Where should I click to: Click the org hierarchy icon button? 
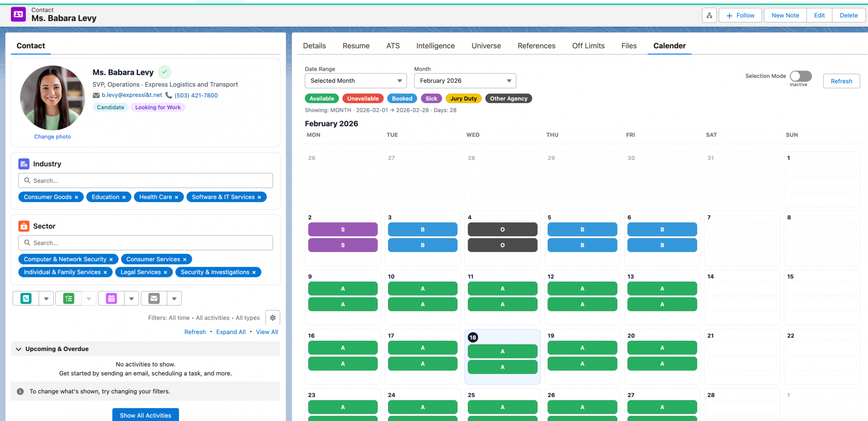(709, 15)
